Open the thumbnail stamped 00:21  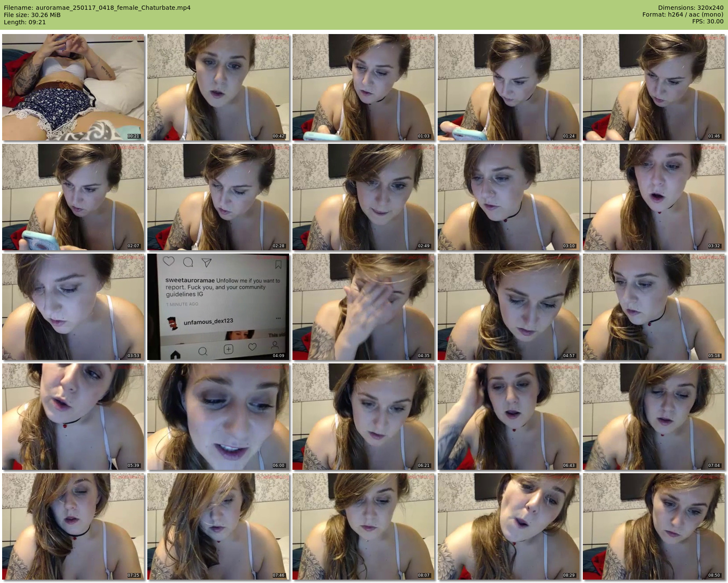[x=73, y=87]
